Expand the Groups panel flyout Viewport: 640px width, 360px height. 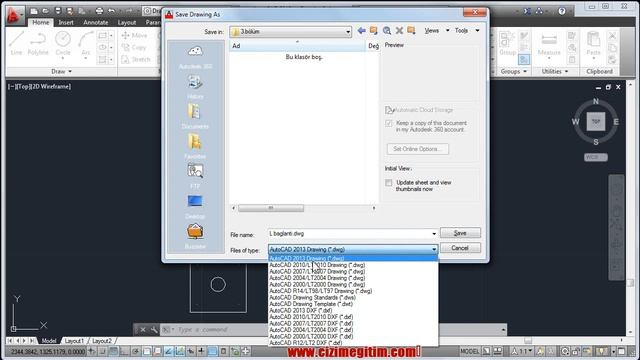(x=513, y=71)
